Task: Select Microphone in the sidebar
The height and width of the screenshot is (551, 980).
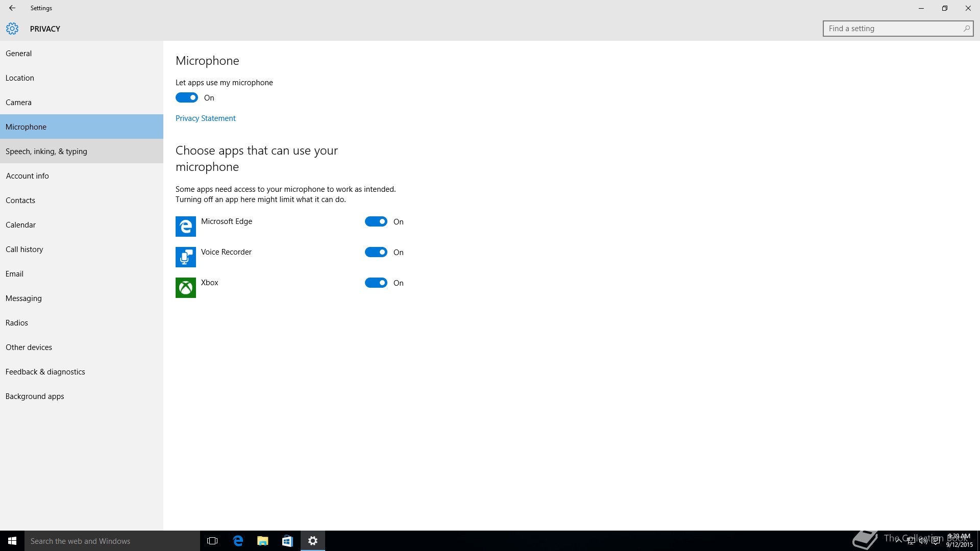Action: click(82, 127)
